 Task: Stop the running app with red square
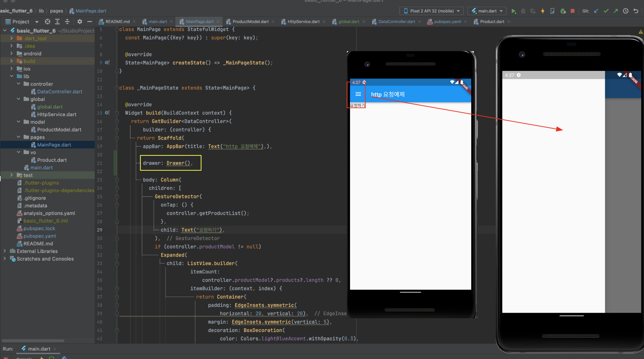(572, 11)
